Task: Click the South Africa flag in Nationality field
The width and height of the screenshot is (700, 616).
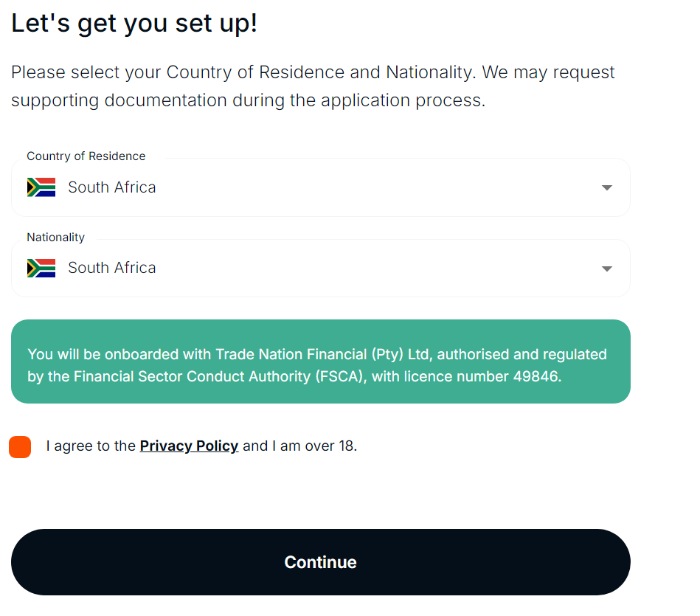Action: 41,269
